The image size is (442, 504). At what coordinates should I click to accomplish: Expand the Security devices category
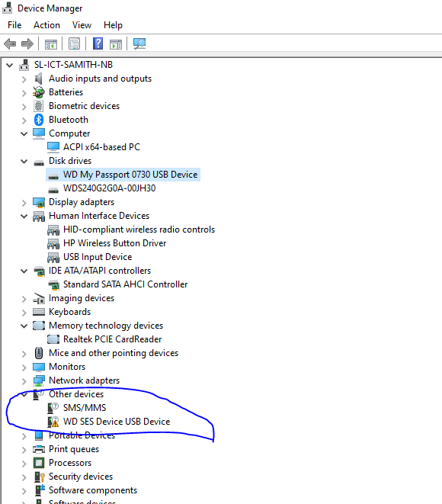pyautogui.click(x=24, y=477)
